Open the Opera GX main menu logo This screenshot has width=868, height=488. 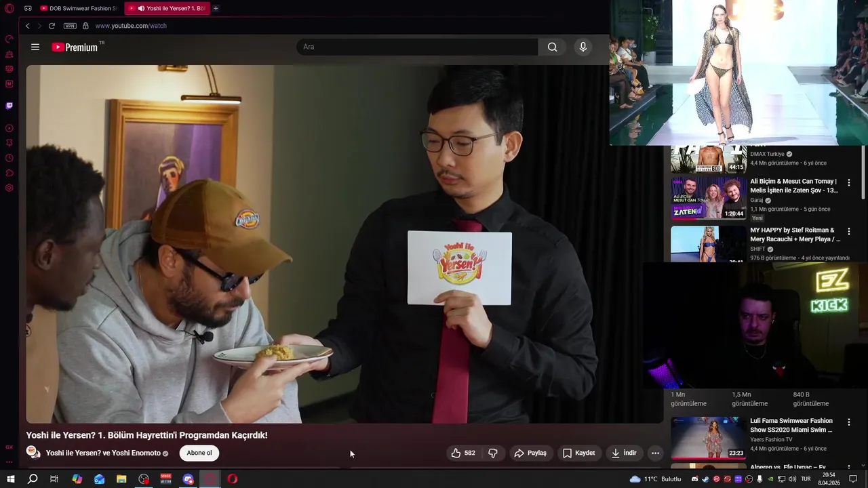[9, 8]
